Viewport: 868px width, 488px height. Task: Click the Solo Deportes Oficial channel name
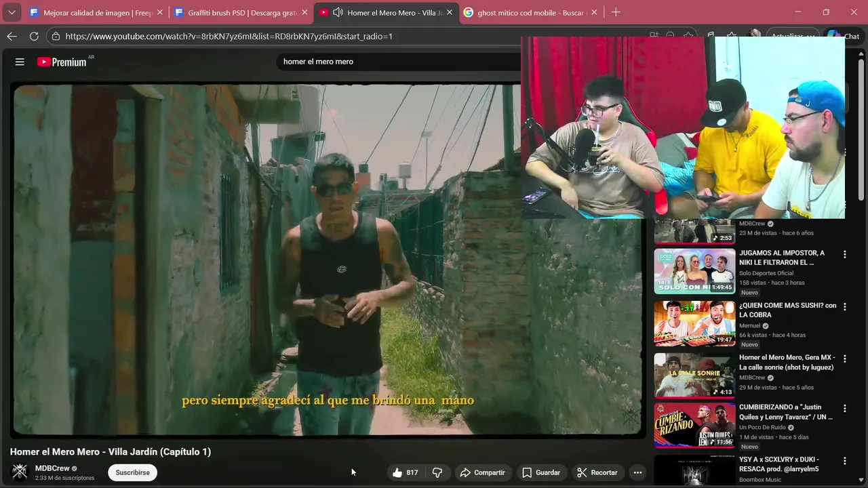point(766,273)
